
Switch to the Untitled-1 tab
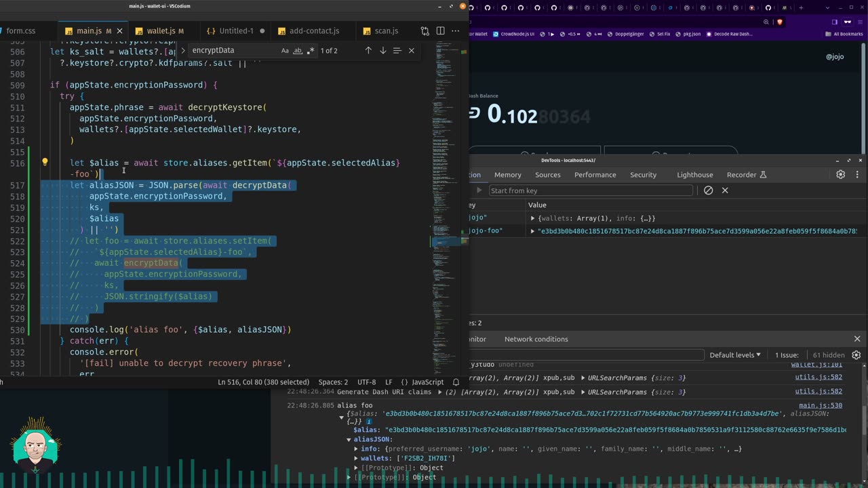click(x=235, y=31)
